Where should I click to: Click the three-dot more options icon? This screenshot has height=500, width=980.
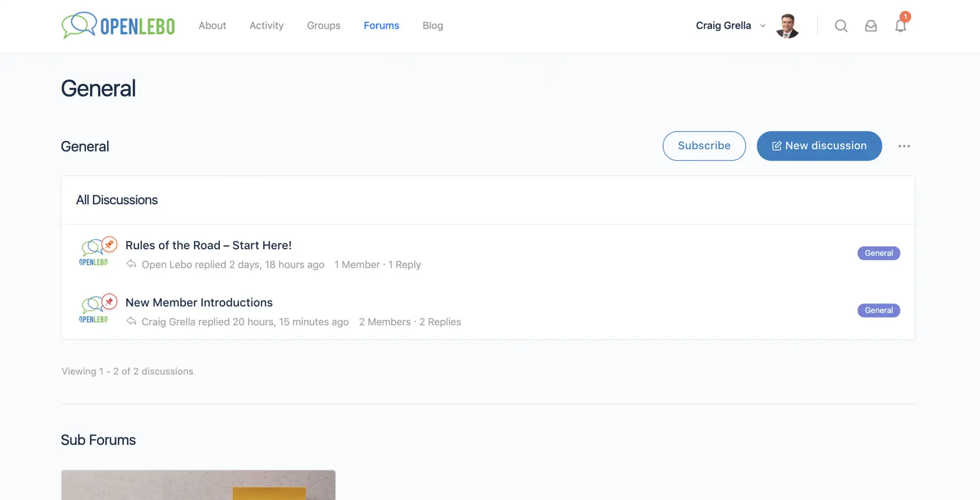tap(904, 146)
